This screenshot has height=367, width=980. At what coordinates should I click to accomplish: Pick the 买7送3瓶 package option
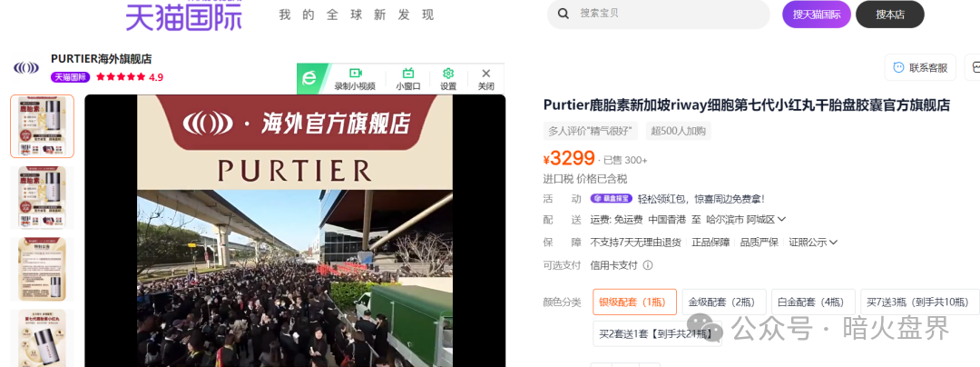[919, 302]
